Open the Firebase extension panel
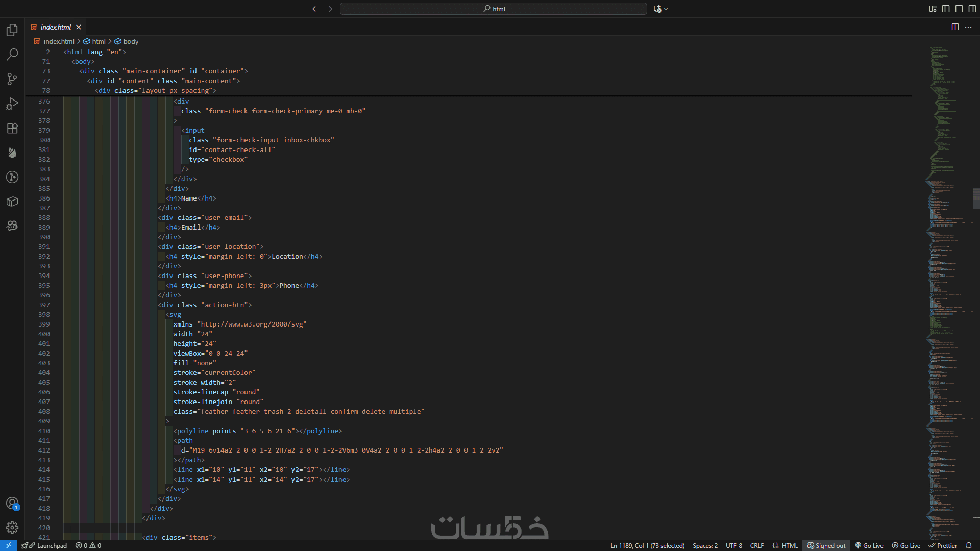980x551 pixels. (12, 153)
